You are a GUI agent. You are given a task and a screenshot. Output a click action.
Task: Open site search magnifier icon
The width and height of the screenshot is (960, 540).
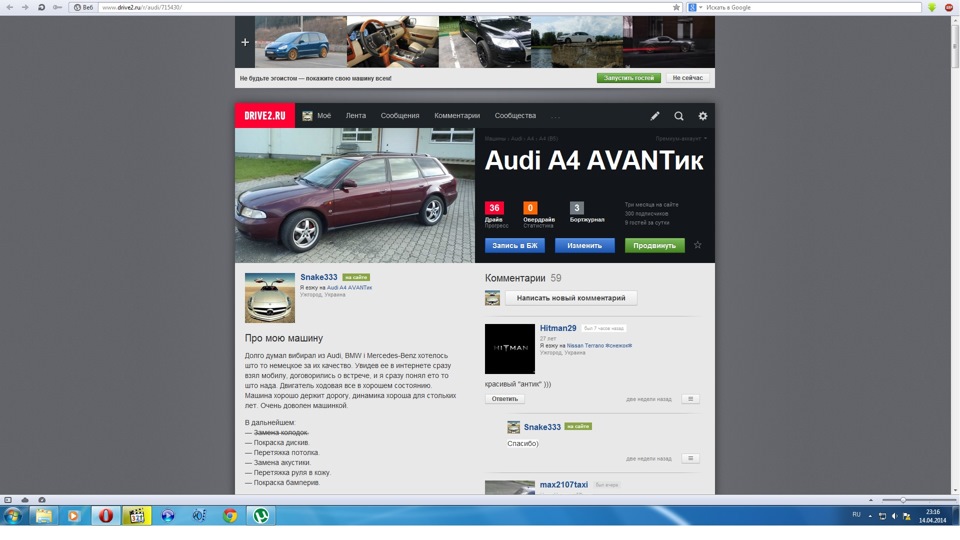click(678, 116)
